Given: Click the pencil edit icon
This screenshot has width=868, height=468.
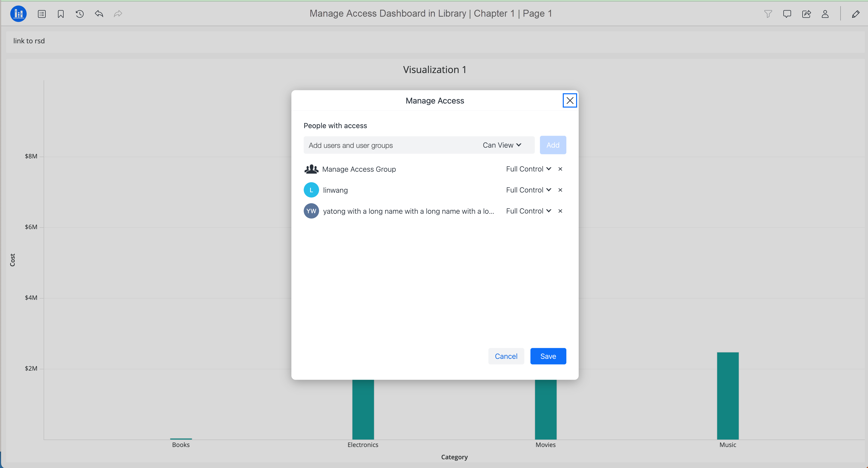Looking at the screenshot, I should click(855, 14).
